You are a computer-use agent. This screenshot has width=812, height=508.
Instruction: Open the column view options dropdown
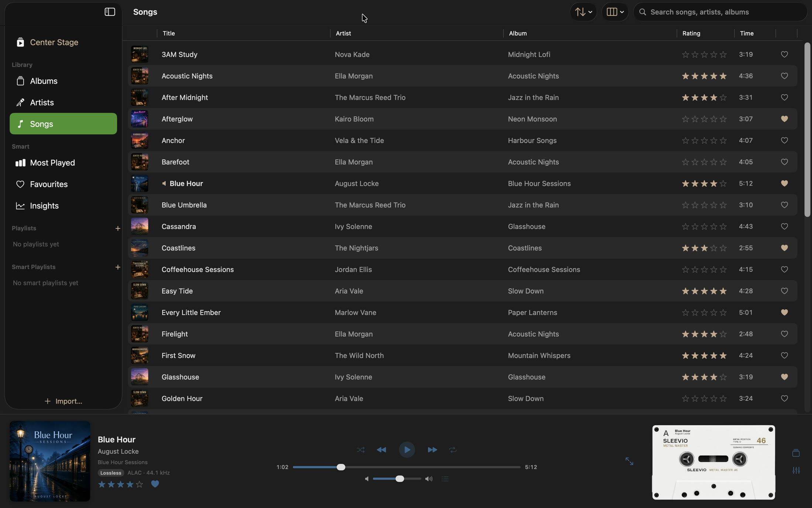click(x=615, y=12)
